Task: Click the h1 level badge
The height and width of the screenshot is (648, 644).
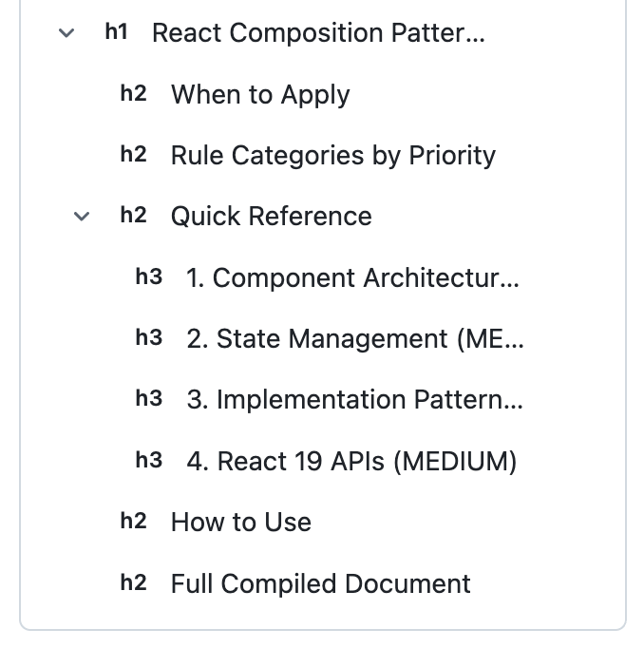Action: 116,31
